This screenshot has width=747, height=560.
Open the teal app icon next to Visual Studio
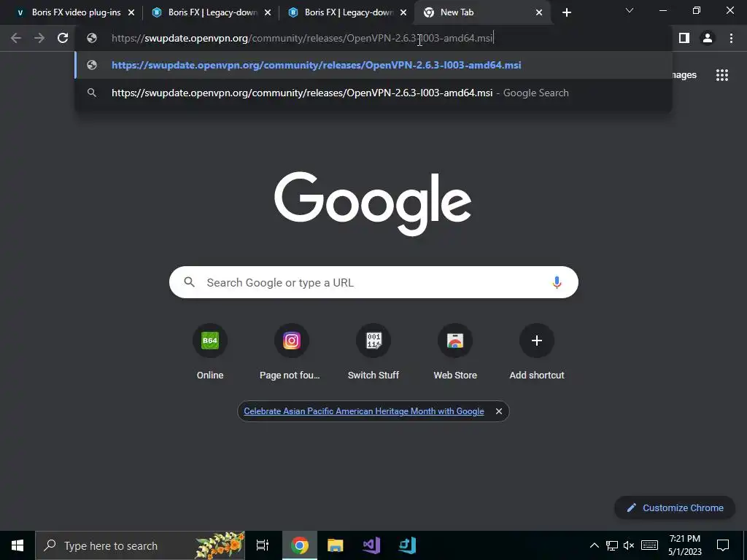coord(407,545)
